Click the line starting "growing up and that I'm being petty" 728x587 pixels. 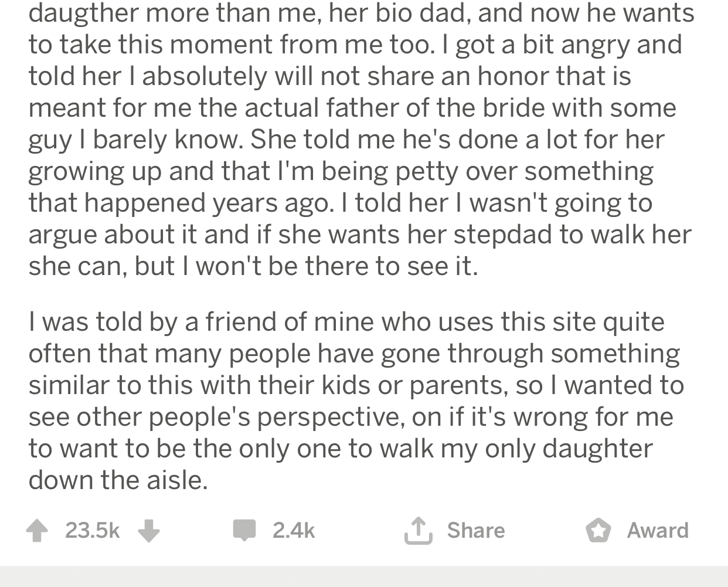pyautogui.click(x=341, y=171)
